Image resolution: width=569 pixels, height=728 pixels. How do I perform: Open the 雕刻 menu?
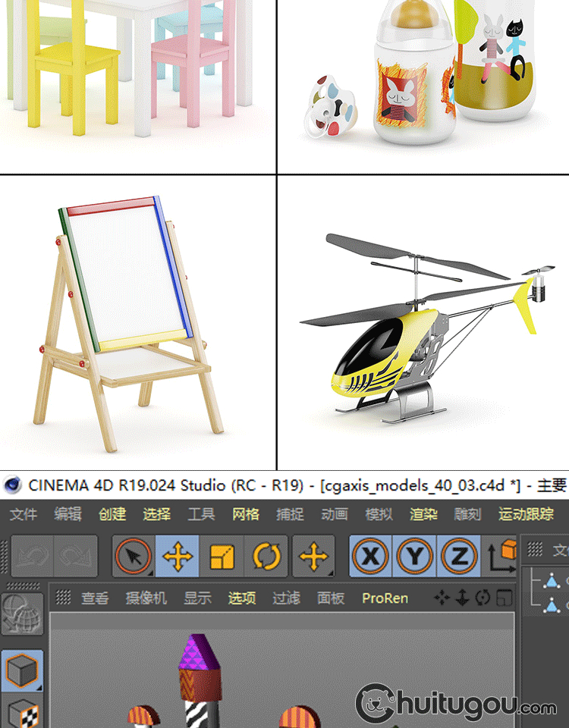468,514
